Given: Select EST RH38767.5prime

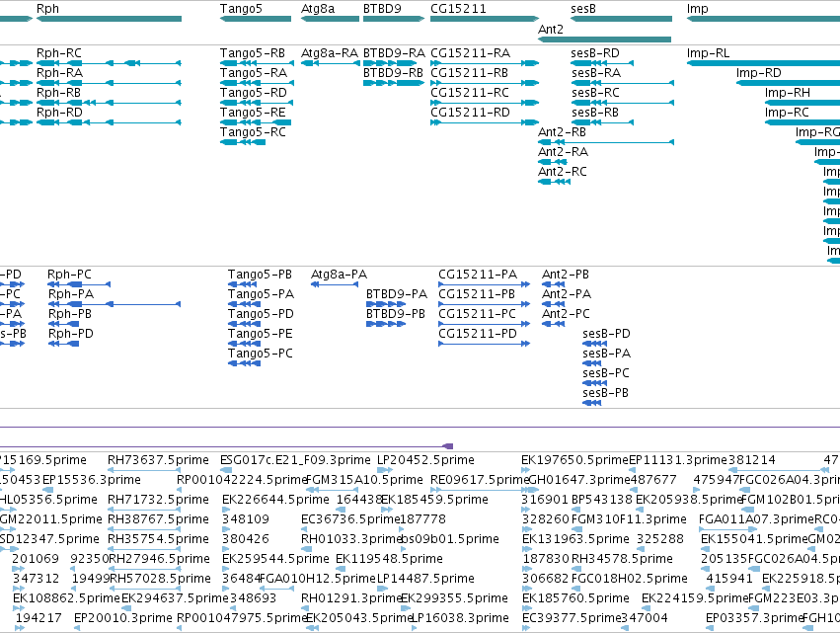Looking at the screenshot, I should [x=144, y=529].
